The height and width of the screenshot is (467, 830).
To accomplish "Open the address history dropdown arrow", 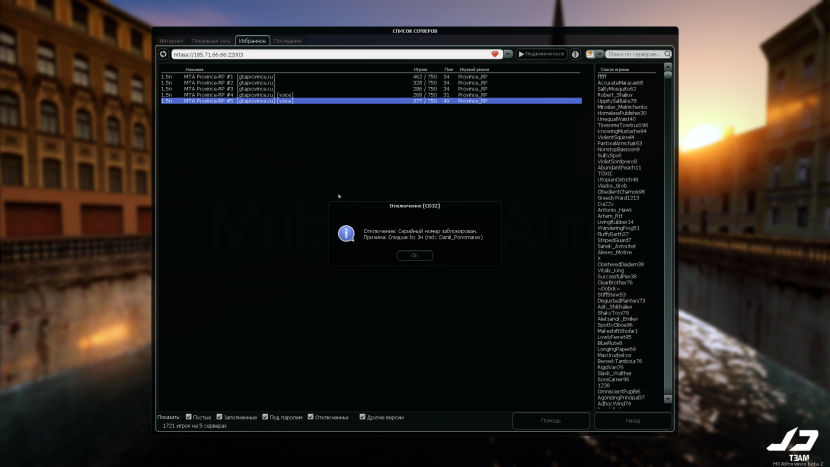I will click(508, 54).
